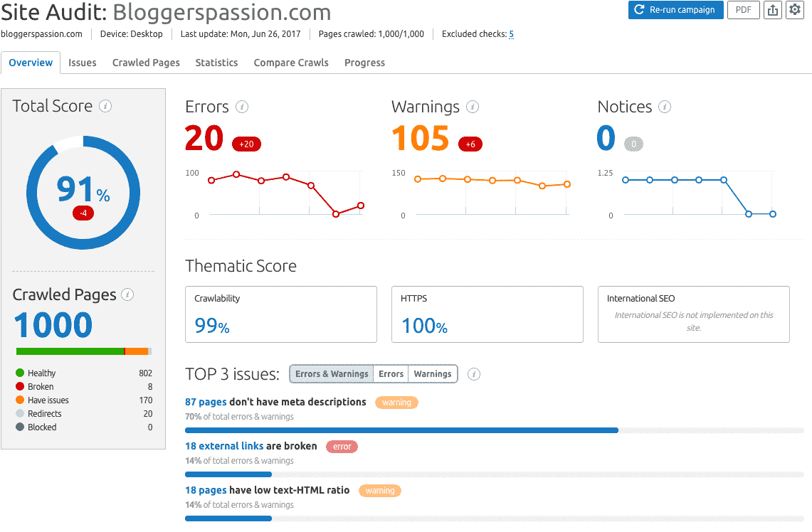Click the -4 score change badge

[83, 213]
